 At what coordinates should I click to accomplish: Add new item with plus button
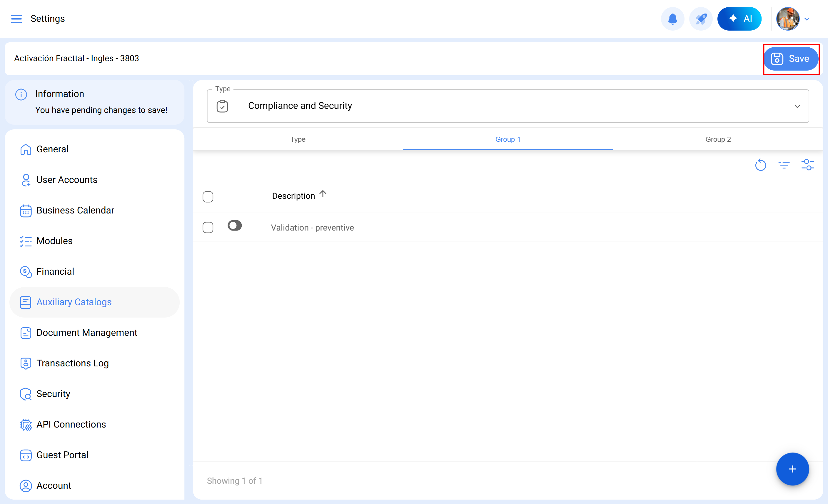click(792, 469)
